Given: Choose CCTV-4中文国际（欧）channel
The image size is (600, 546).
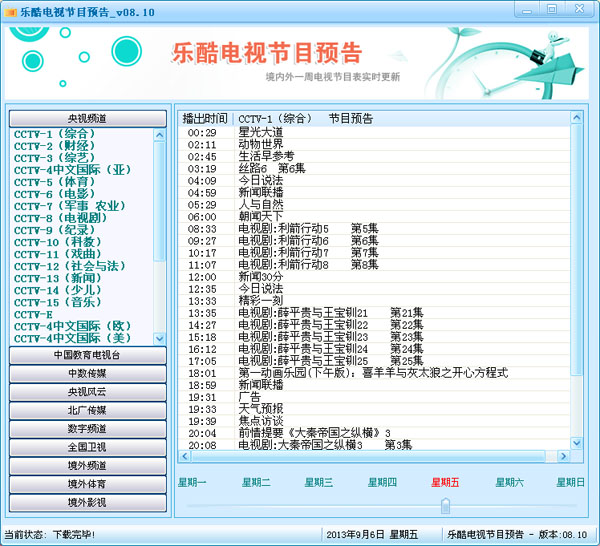Looking at the screenshot, I should [73, 326].
